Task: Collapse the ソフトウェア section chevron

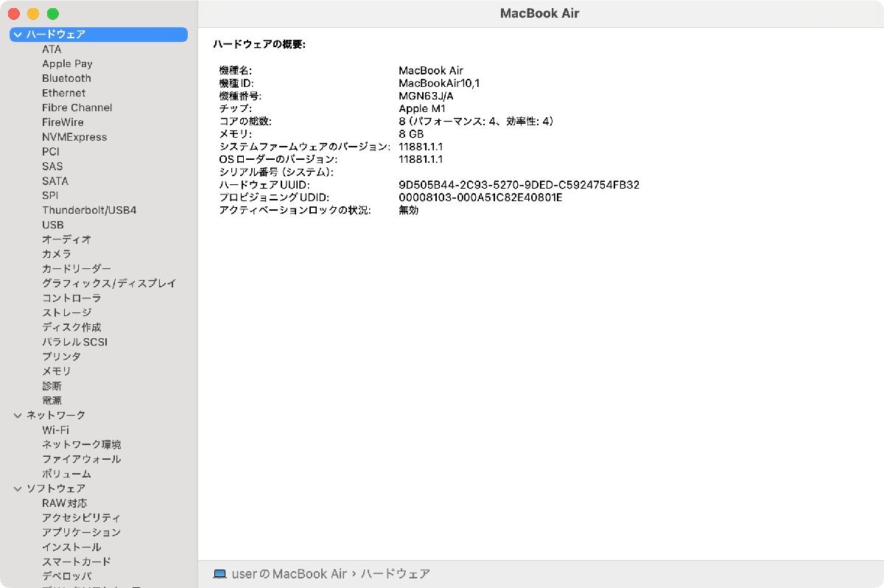Action: click(18, 489)
